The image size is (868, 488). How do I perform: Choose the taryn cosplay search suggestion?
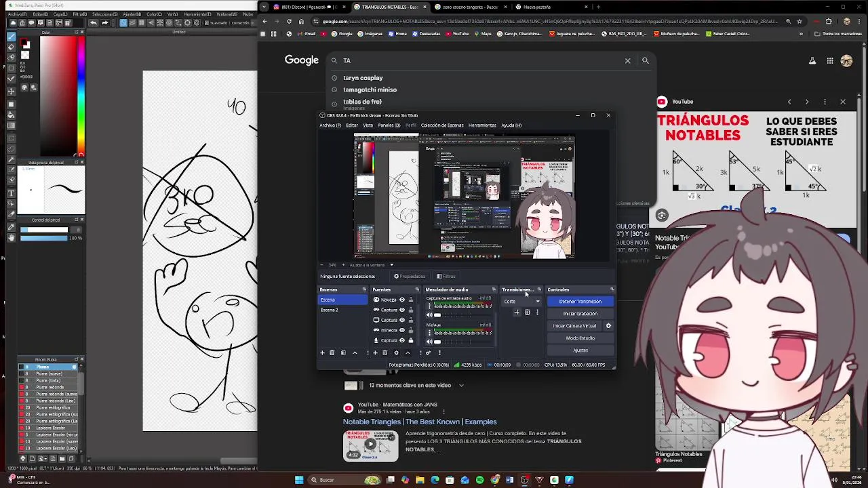tap(363, 78)
